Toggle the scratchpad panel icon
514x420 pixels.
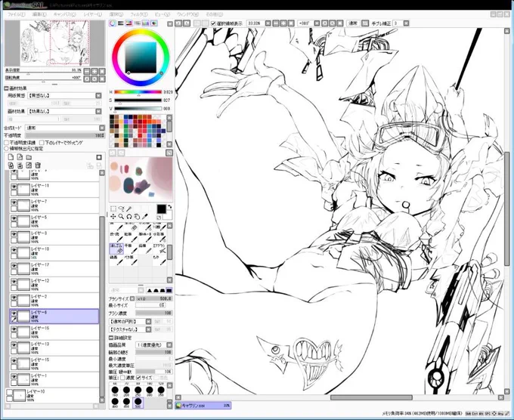[x=153, y=23]
